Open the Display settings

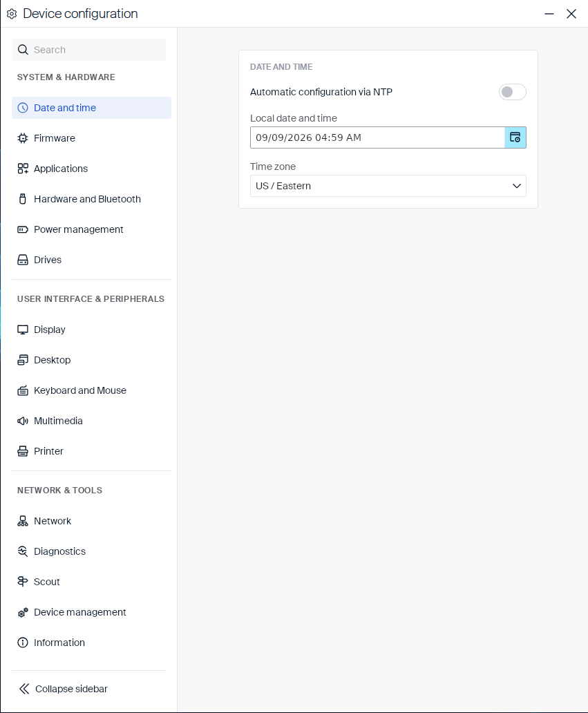pos(91,330)
